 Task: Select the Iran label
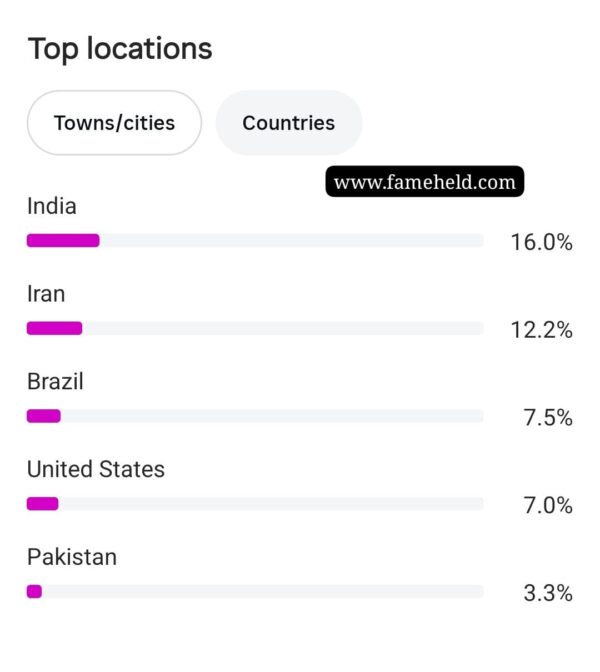(46, 294)
